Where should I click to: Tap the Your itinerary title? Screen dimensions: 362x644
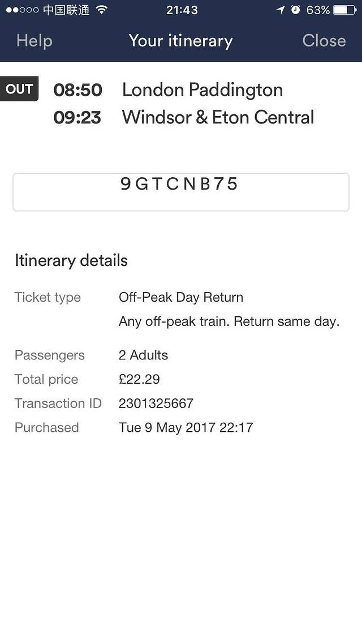(180, 41)
